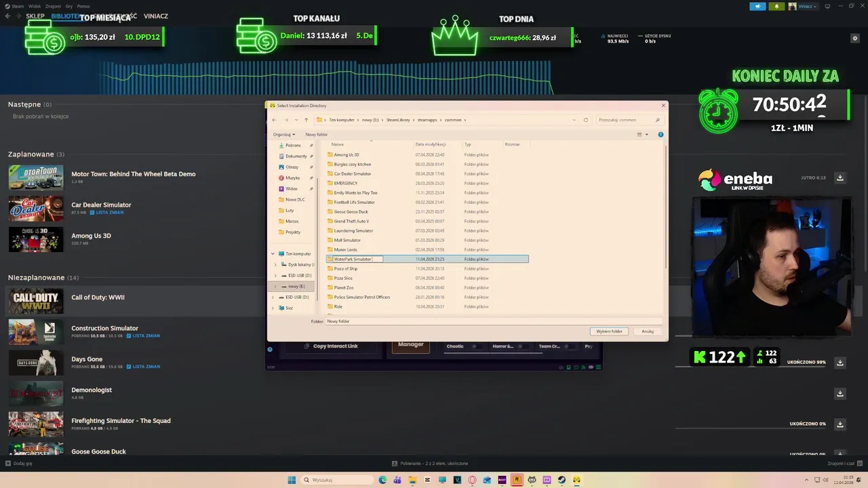Image resolution: width=868 pixels, height=488 pixels.
Task: Click 'steamapps' in the address breadcrumb
Action: click(427, 120)
